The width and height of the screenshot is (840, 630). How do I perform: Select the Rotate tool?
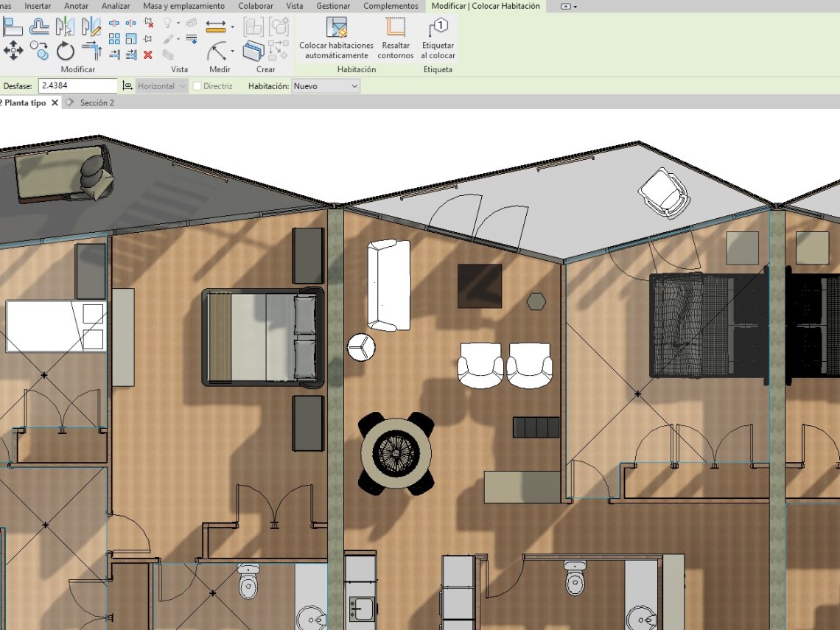[66, 51]
